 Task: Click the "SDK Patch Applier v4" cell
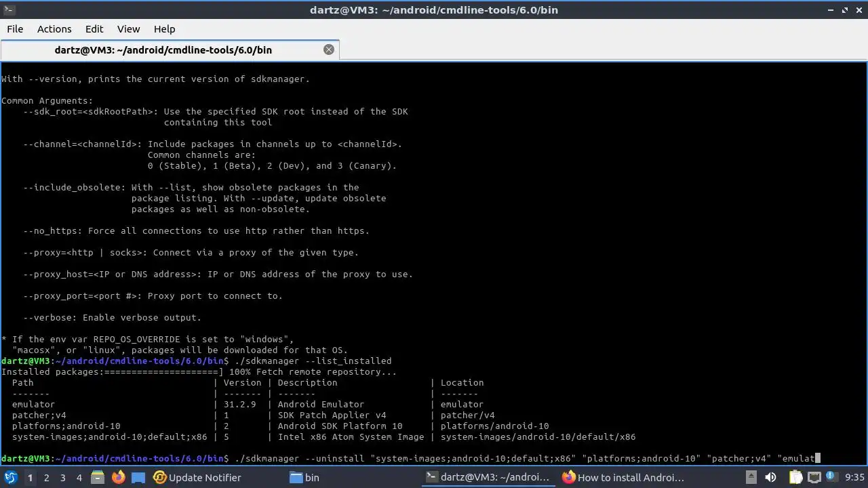click(332, 415)
